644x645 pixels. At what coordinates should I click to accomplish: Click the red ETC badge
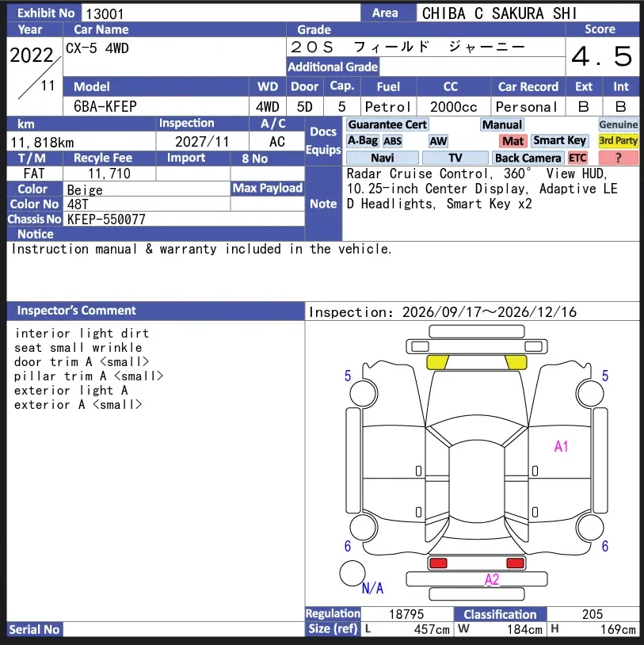[577, 158]
